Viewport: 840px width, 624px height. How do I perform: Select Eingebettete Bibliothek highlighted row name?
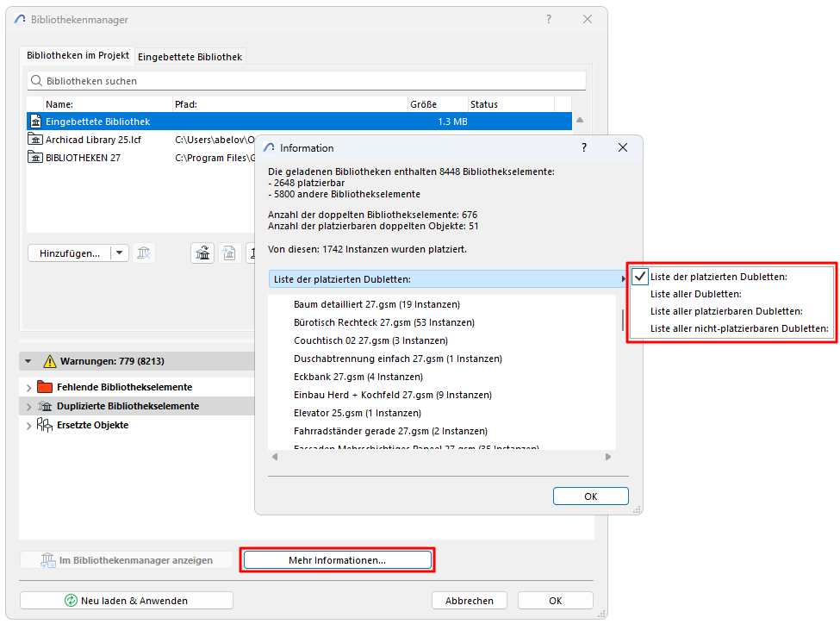tap(97, 122)
